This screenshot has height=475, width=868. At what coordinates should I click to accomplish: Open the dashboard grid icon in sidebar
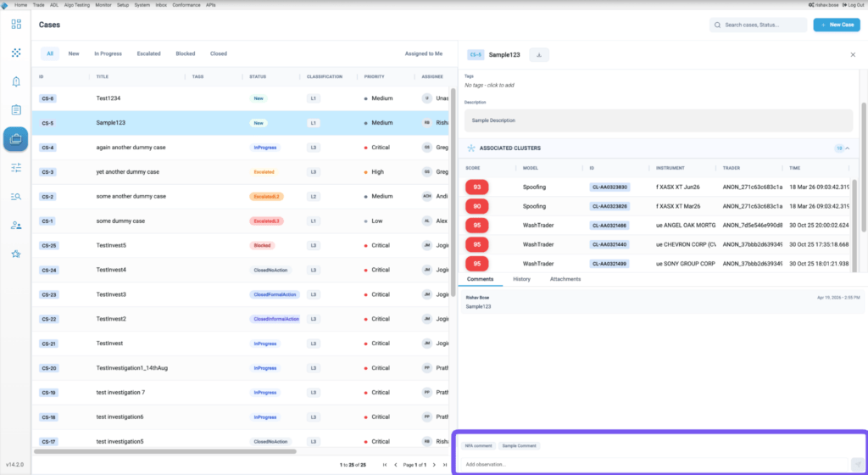[16, 25]
